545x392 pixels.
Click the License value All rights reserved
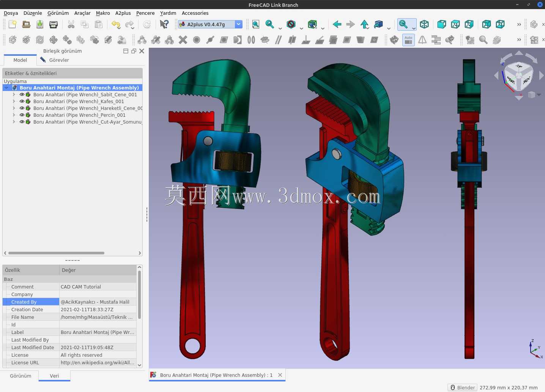98,355
